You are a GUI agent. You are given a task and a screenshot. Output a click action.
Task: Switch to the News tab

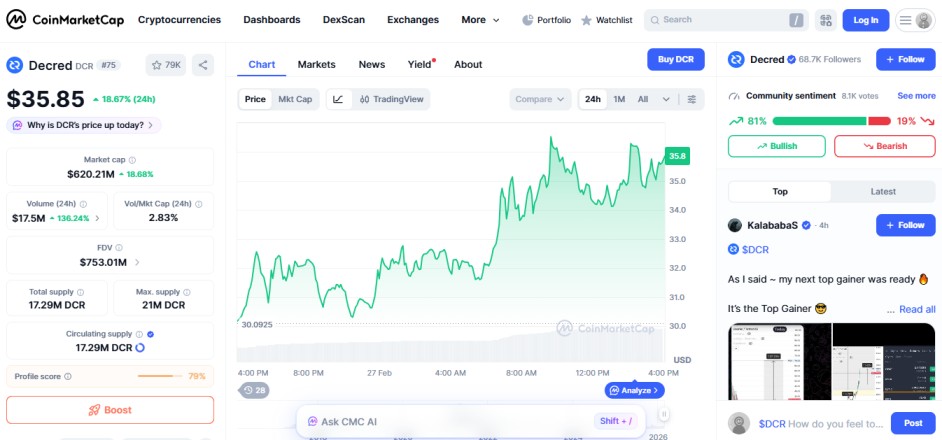372,64
